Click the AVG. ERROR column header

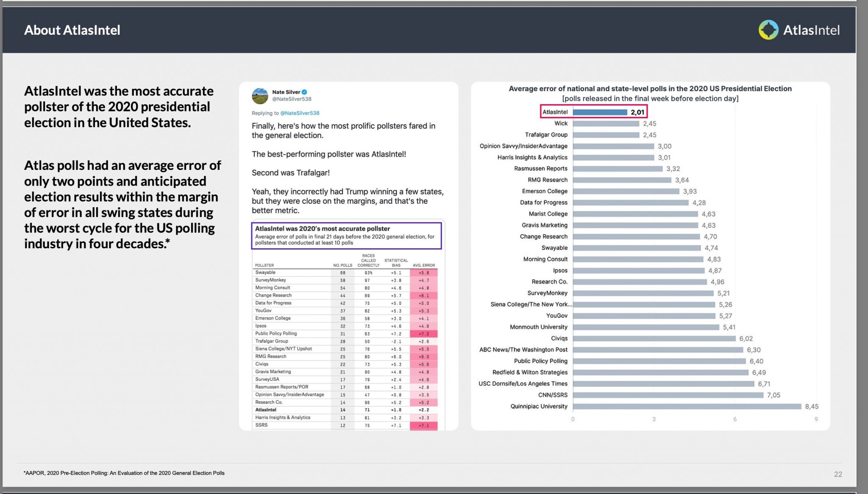[423, 265]
